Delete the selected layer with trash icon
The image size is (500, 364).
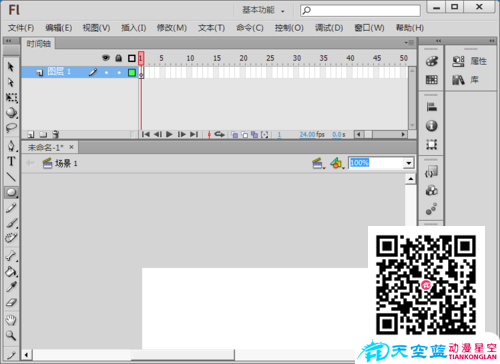point(56,134)
